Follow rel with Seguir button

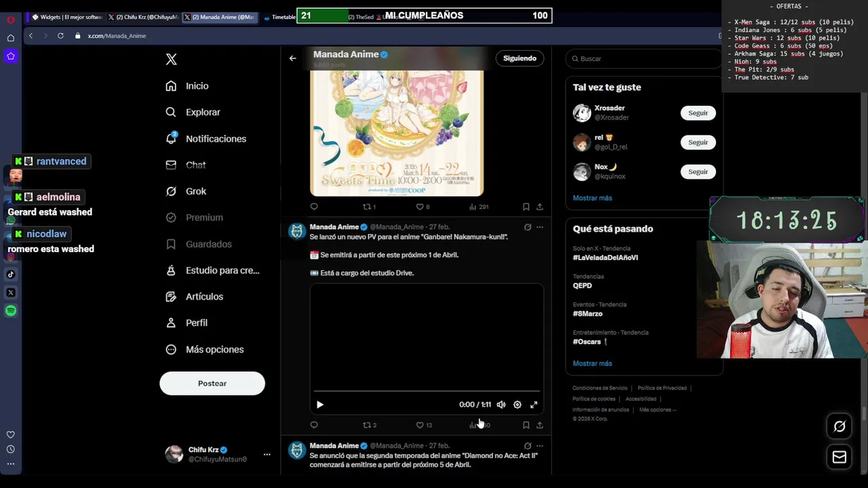point(698,142)
